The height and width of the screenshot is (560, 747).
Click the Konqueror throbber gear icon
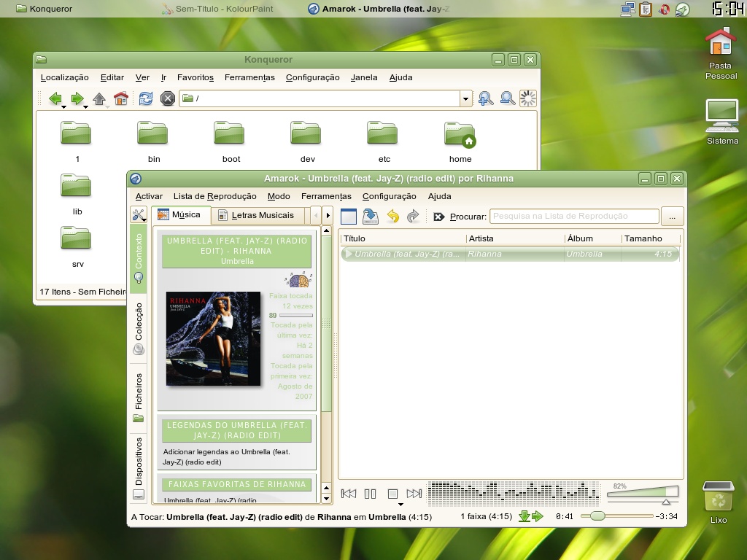coord(528,98)
